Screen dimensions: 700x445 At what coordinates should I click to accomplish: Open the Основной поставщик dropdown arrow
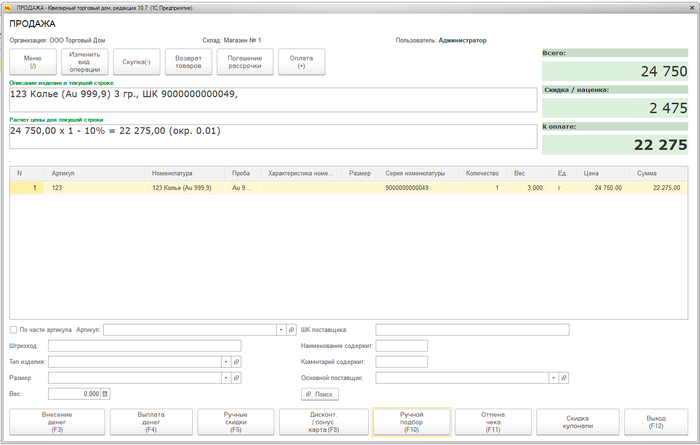553,378
